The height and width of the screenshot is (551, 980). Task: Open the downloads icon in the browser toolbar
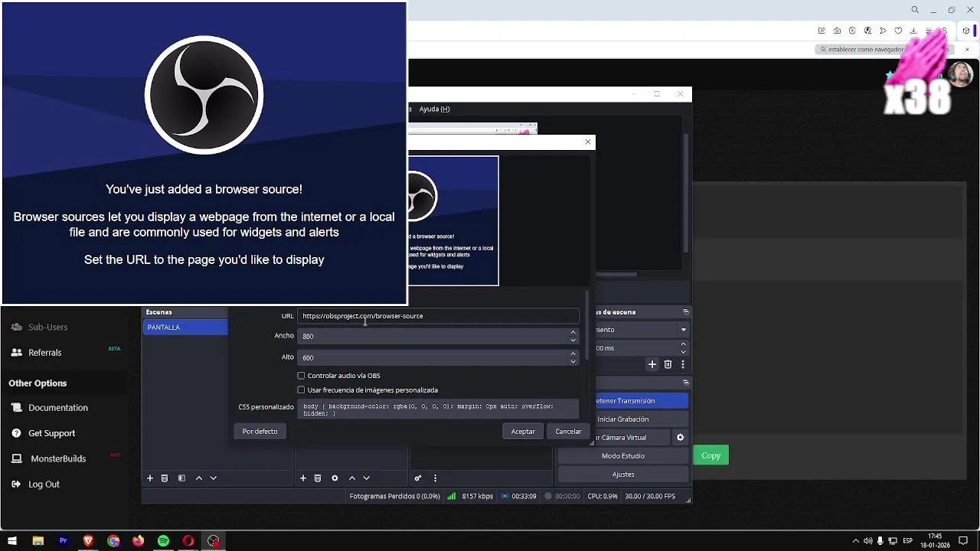pos(913,31)
